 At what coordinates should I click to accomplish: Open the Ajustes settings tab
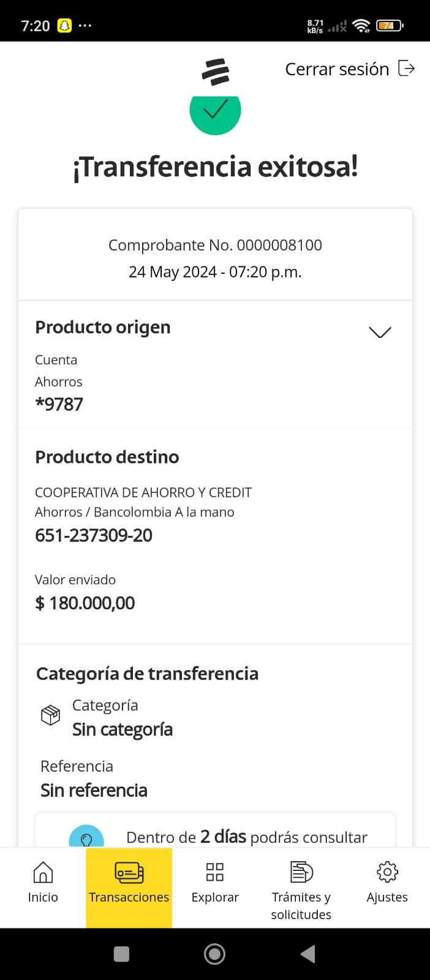[x=387, y=883]
